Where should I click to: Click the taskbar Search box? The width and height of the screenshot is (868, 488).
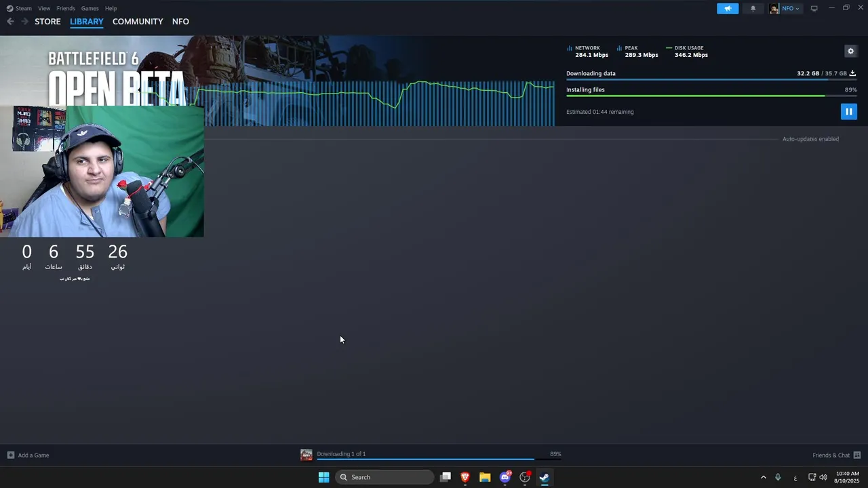[x=384, y=477]
